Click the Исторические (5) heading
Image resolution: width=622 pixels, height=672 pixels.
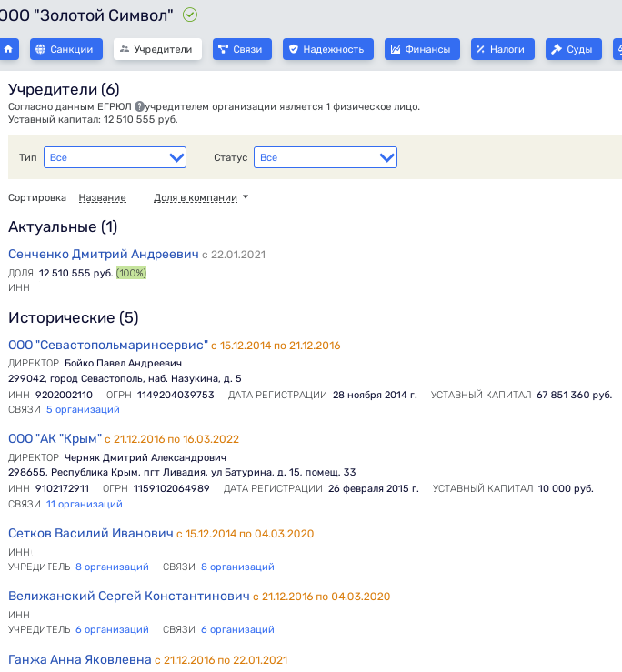pos(74,317)
